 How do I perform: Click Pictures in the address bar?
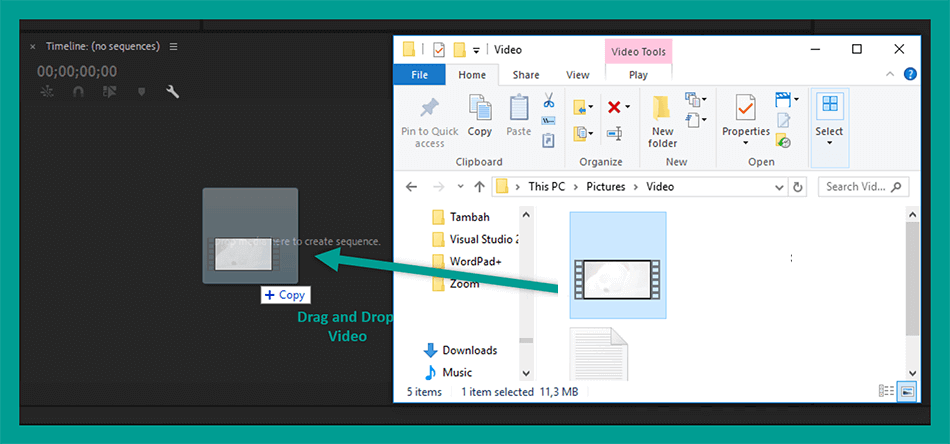point(605,187)
